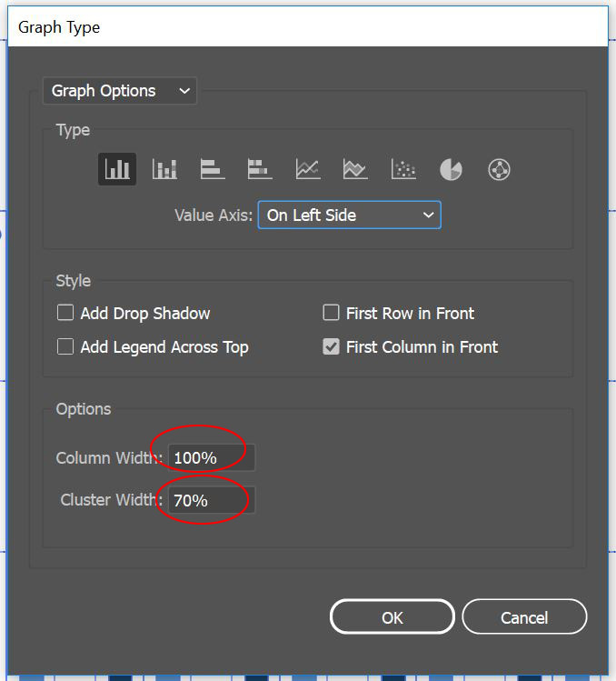Viewport: 616px width, 681px height.
Task: Click the Column Width input field
Action: 211,458
